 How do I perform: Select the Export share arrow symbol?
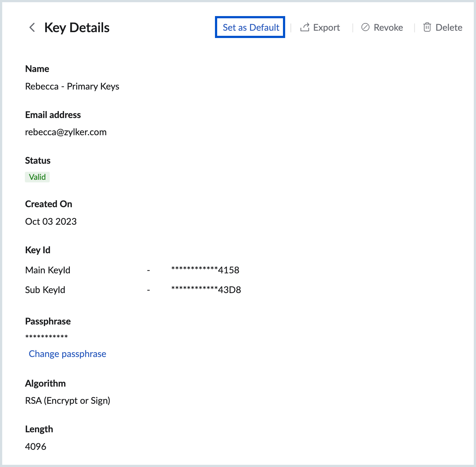pyautogui.click(x=305, y=27)
